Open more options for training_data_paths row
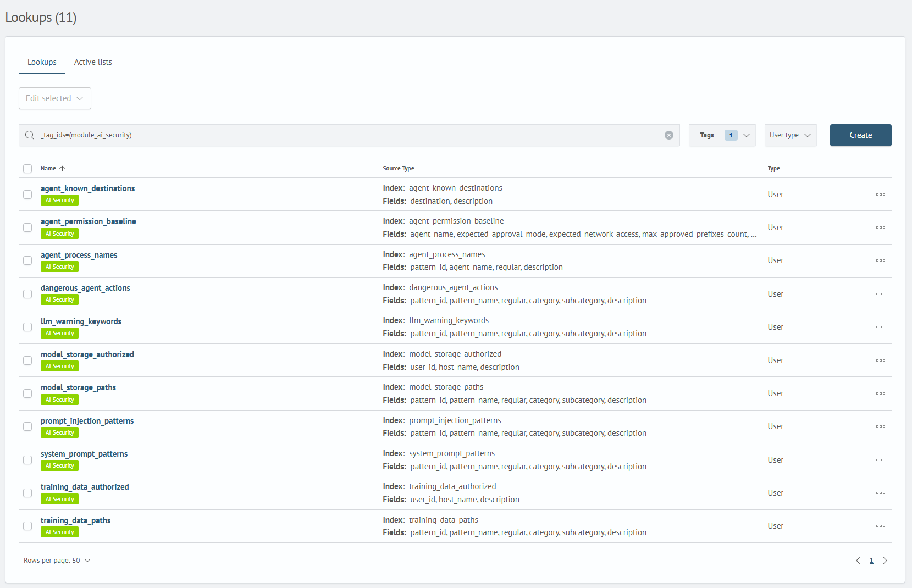The height and width of the screenshot is (588, 912). [881, 526]
